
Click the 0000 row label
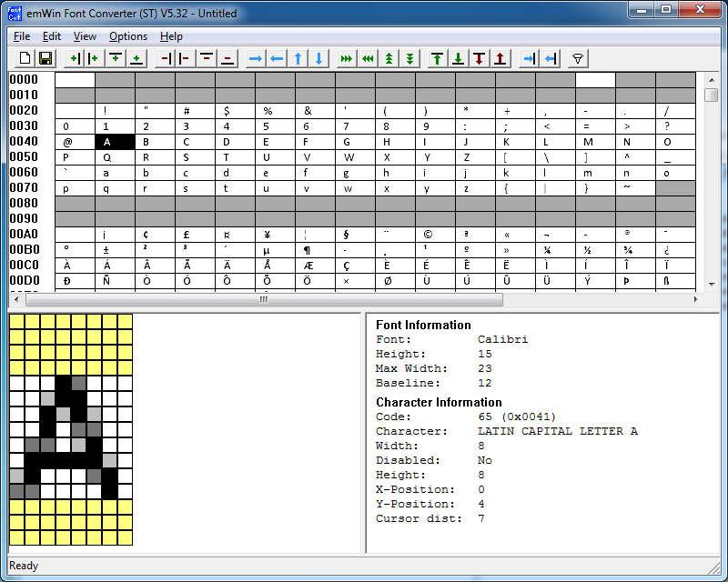coord(24,79)
